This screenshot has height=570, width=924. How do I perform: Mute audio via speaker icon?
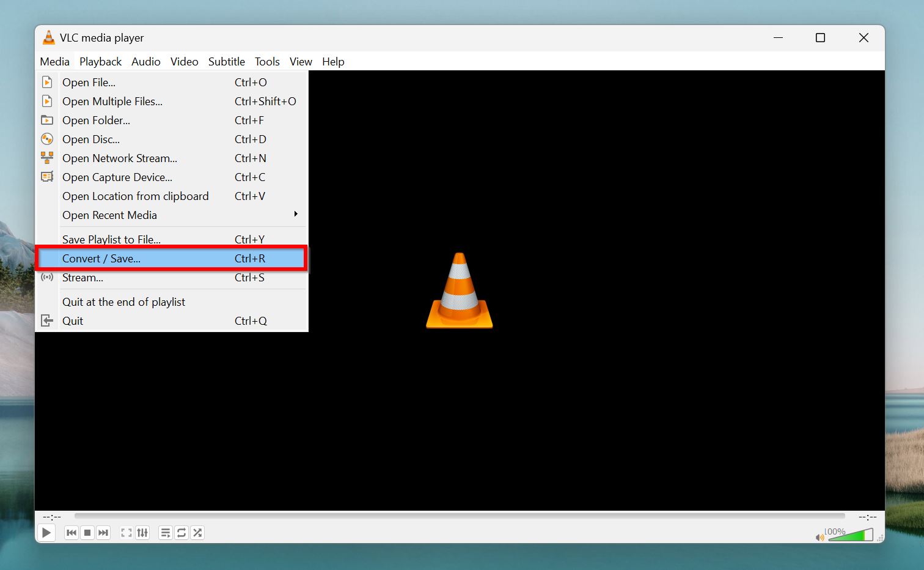coord(820,536)
